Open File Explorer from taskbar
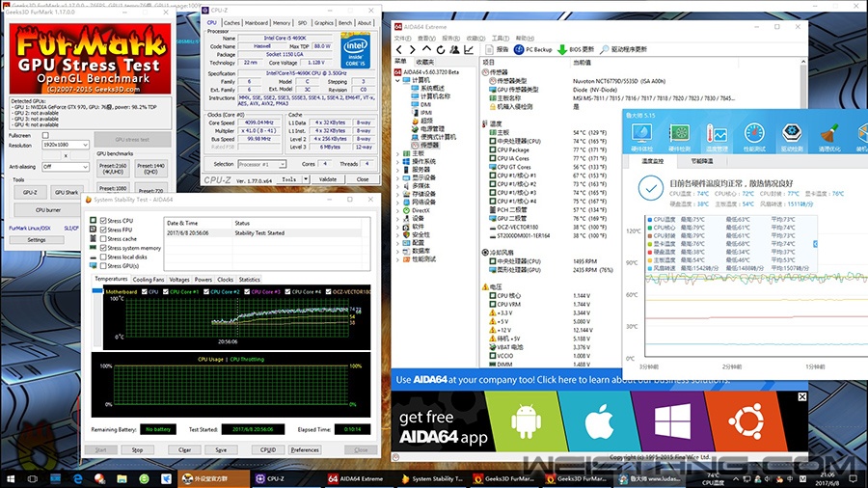The image size is (868, 488). tap(122, 478)
